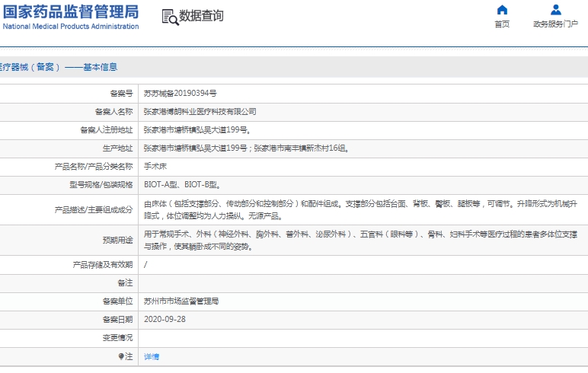Click the 首页 text label
588x373 pixels.
[x=502, y=24]
